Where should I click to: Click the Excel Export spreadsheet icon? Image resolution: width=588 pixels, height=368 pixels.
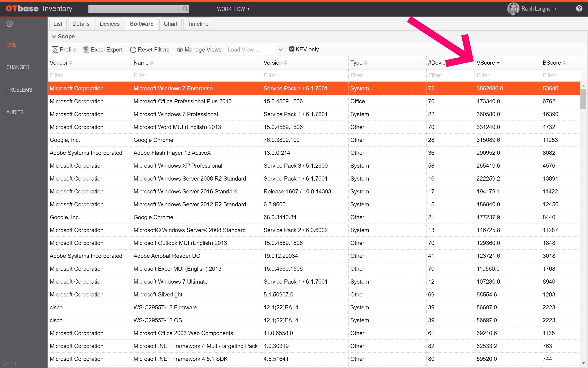coord(86,50)
